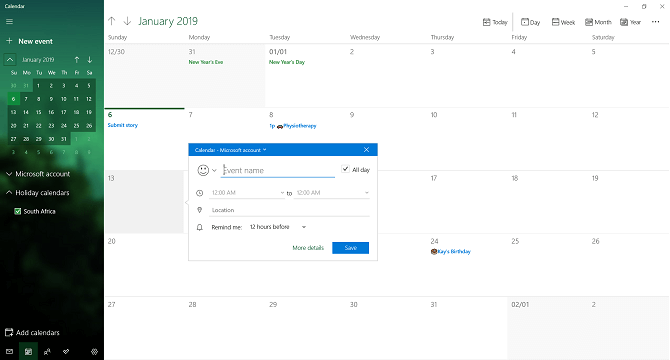Open the Calendar - Microsoft account dropdown
Image resolution: width=670 pixels, height=360 pixels.
[230, 150]
